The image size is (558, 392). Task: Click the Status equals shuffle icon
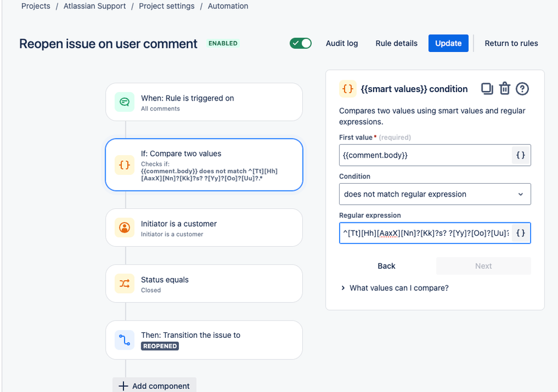tap(125, 284)
